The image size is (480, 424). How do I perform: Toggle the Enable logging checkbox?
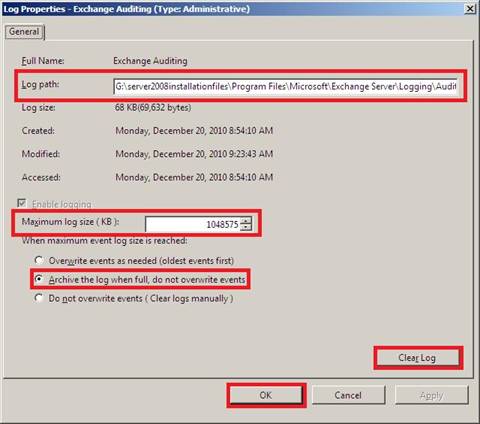click(x=22, y=203)
